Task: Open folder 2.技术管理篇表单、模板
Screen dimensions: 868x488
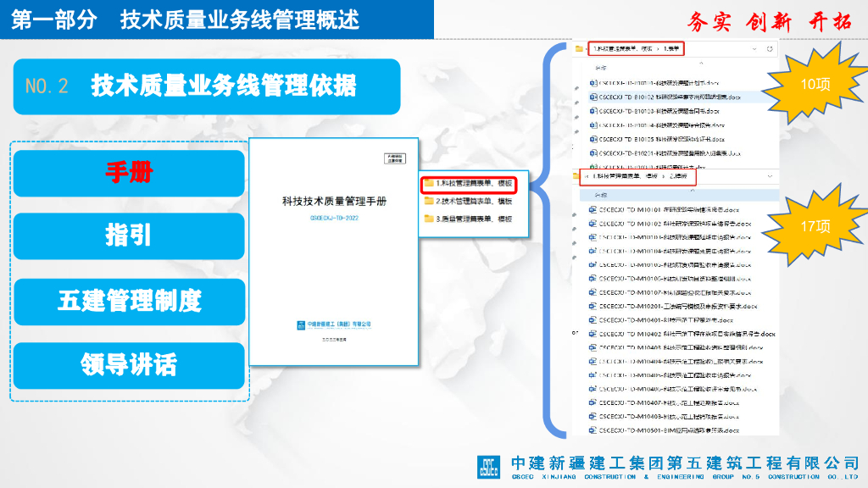Action: point(468,202)
